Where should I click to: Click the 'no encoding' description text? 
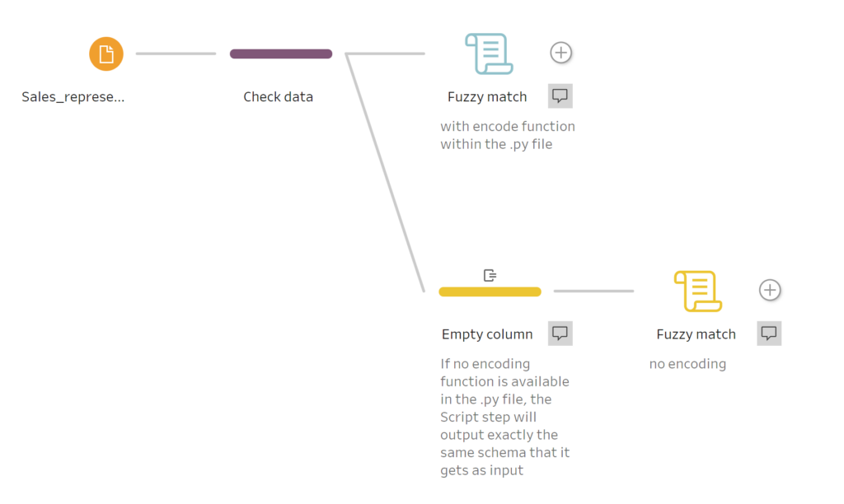pyautogui.click(x=687, y=364)
